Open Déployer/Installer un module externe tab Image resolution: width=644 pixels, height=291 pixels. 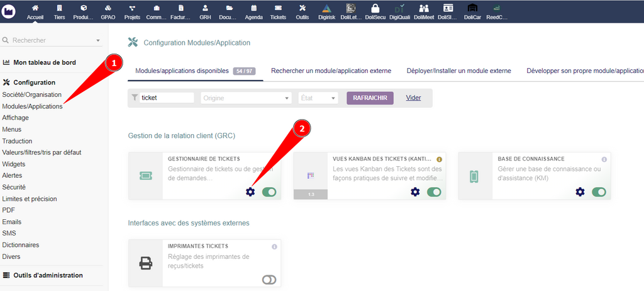[x=458, y=71]
